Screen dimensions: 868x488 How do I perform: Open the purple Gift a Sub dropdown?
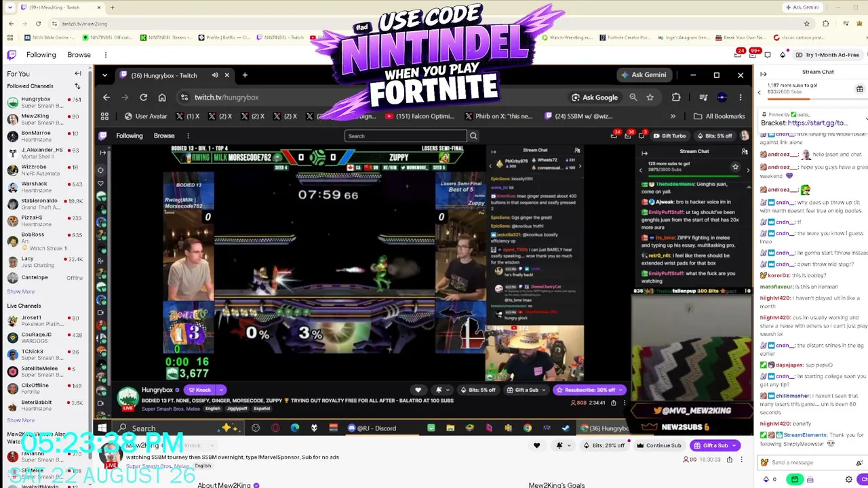[x=735, y=445]
